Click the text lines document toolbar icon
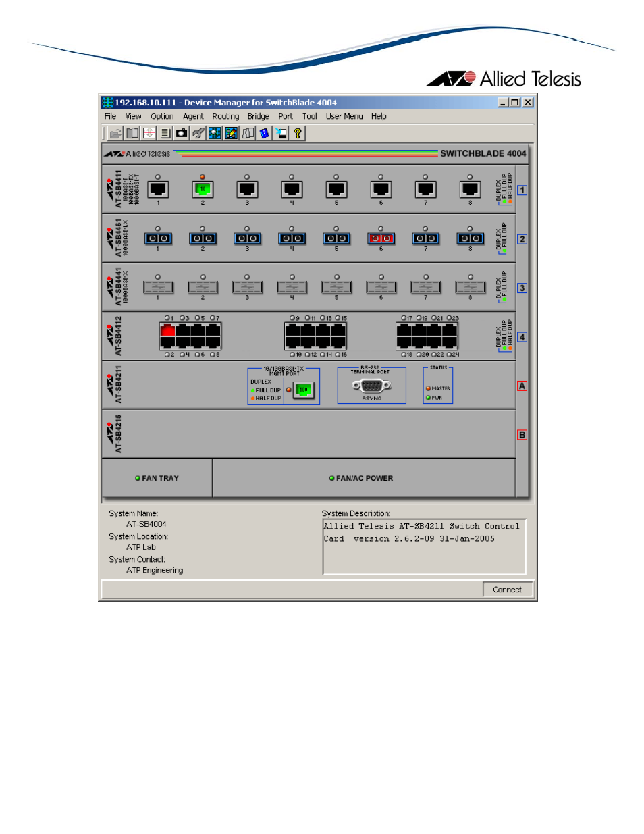This screenshot has height=834, width=644. coord(165,134)
